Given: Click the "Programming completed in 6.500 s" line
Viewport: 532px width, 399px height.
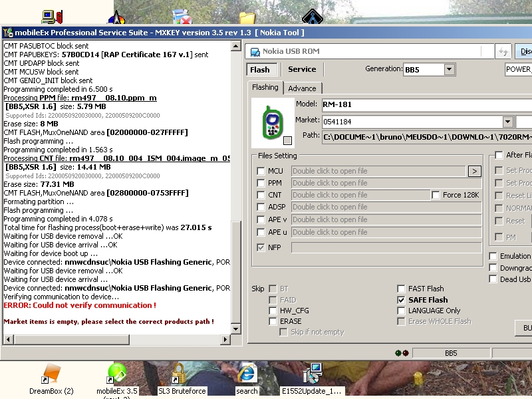Looking at the screenshot, I should [x=58, y=89].
